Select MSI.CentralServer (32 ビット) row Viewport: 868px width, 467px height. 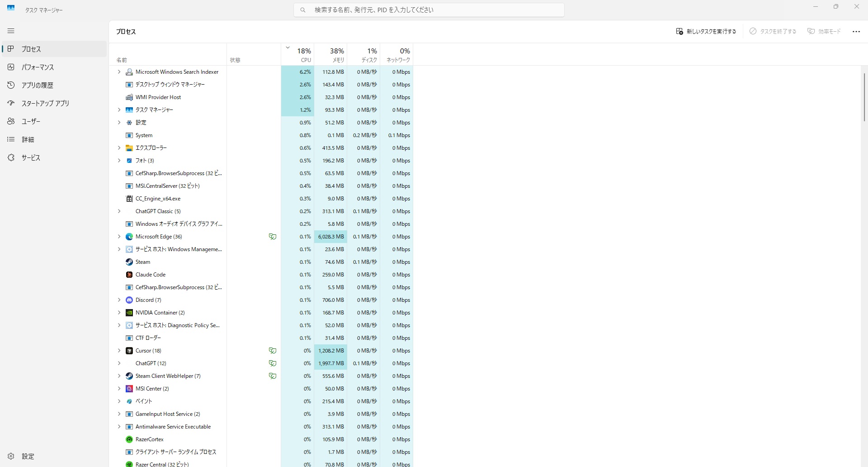[x=261, y=186]
